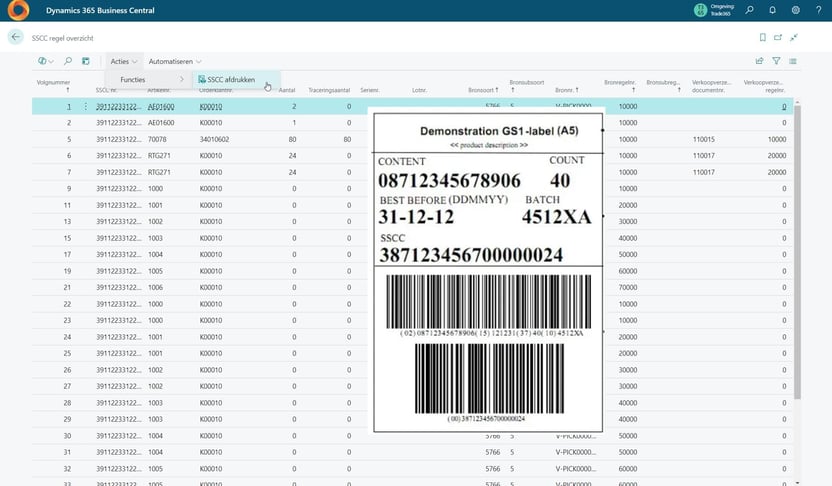
Task: Open the search magnifier in top bar
Action: pos(749,10)
